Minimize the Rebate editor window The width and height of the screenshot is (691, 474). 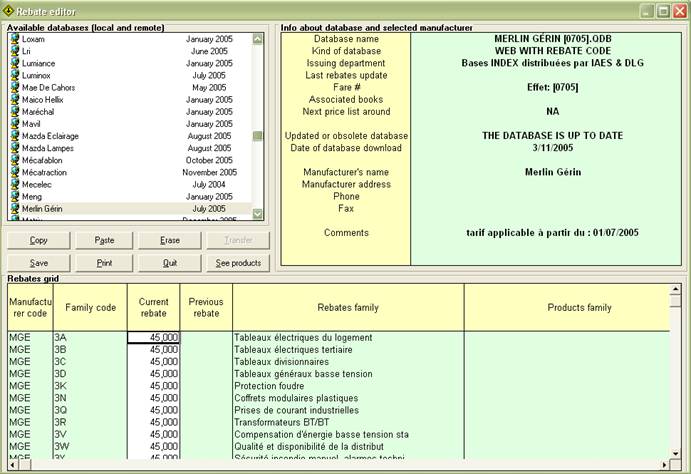click(x=647, y=11)
